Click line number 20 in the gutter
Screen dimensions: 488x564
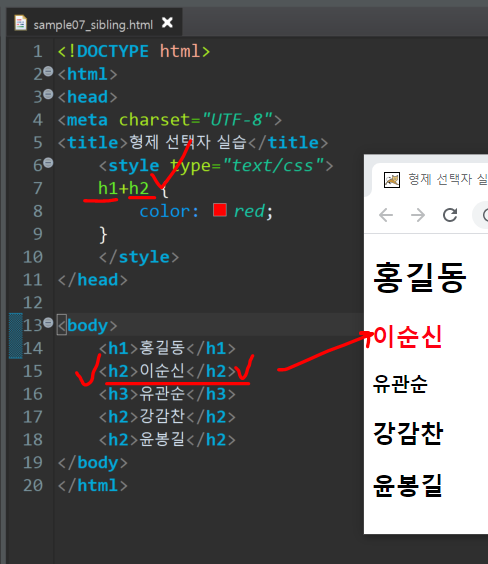(x=33, y=486)
